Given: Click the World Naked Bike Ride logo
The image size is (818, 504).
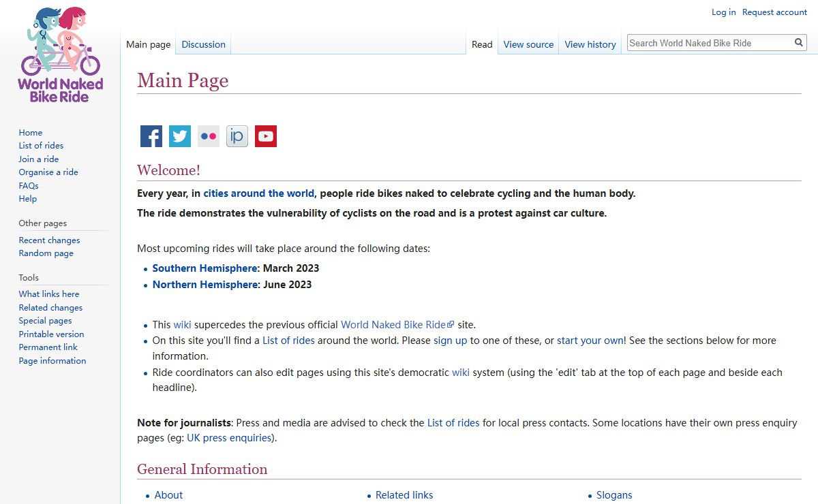Looking at the screenshot, I should tap(60, 54).
